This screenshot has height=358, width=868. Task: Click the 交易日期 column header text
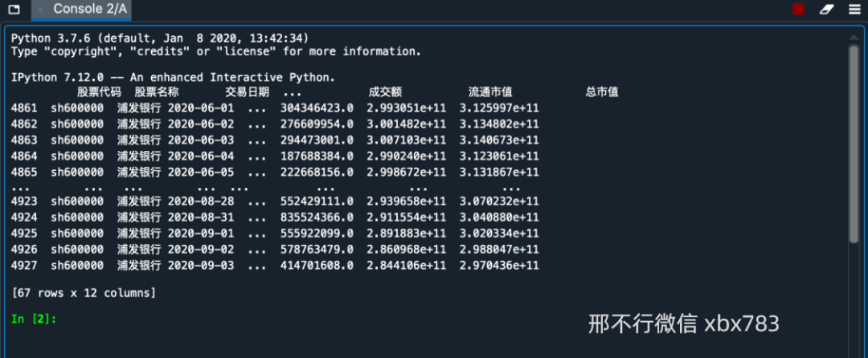[247, 92]
